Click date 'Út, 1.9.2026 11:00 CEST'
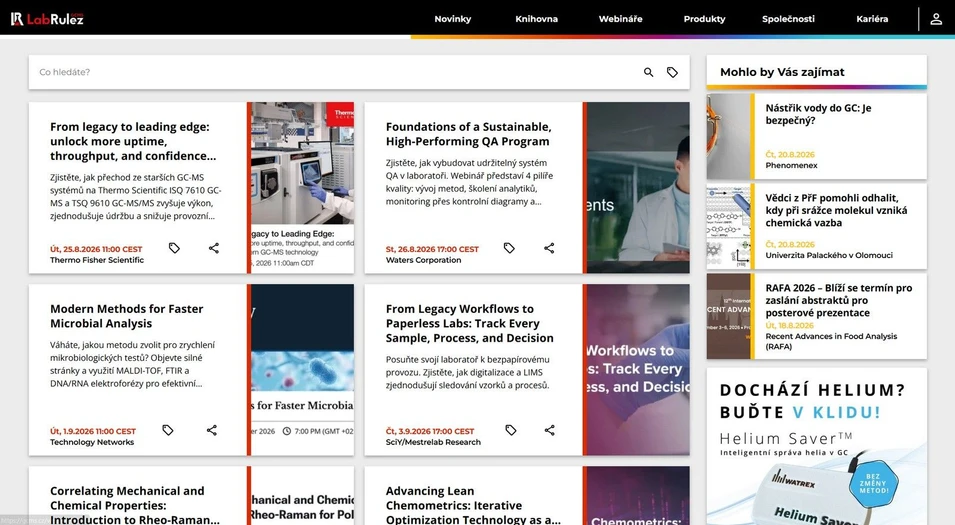 coord(93,431)
